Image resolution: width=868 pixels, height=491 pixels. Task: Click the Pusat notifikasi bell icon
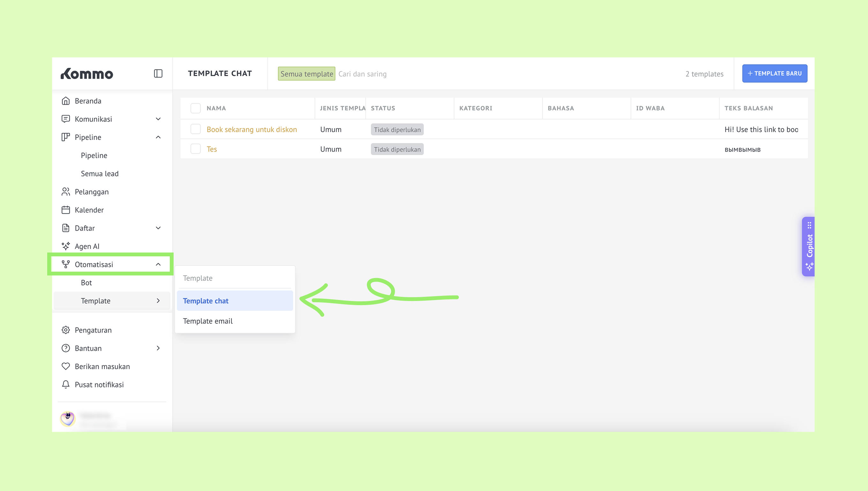coord(66,385)
